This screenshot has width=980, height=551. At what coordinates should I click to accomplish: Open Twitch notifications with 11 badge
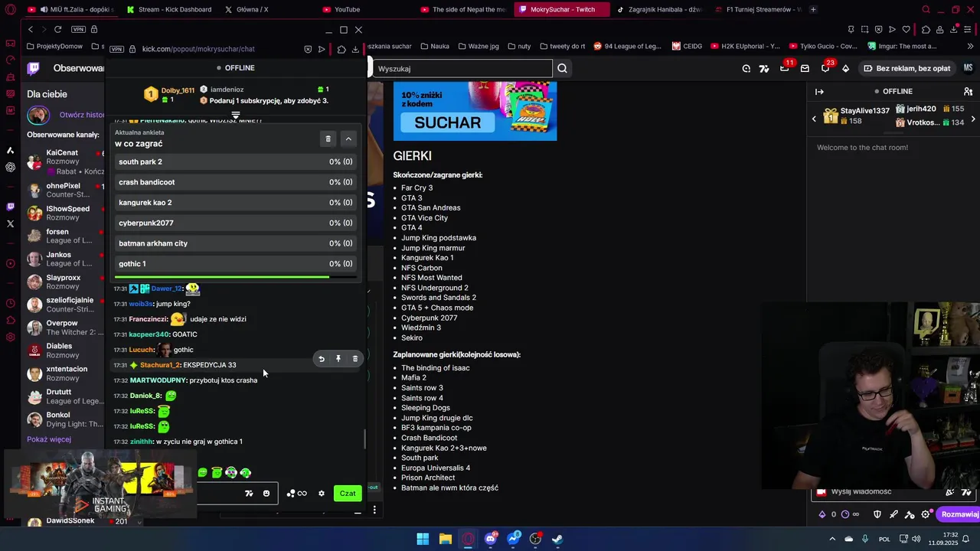(x=785, y=68)
